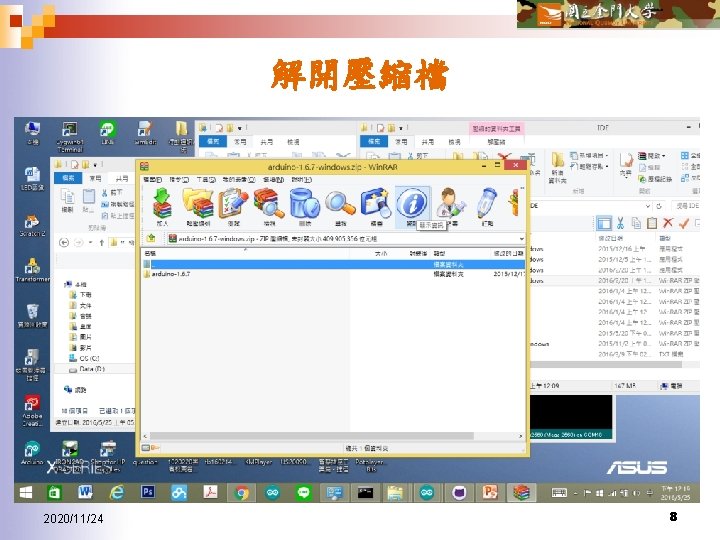Screen dimensions: 720x540
Task: Select 網路 Network in left Explorer tree
Action: pyautogui.click(x=75, y=390)
